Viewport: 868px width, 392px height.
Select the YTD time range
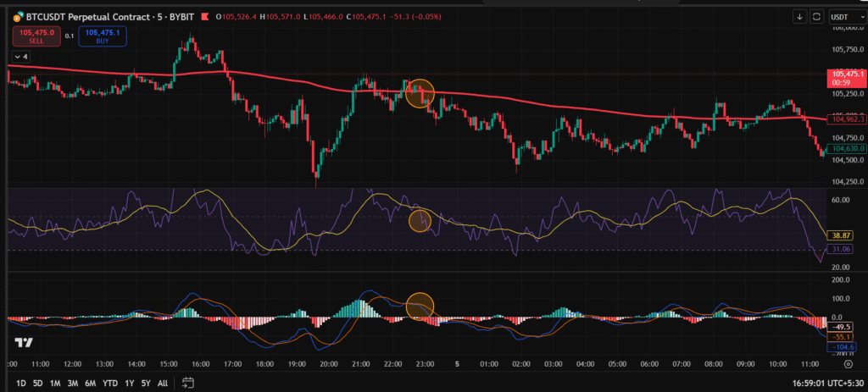[x=110, y=384]
